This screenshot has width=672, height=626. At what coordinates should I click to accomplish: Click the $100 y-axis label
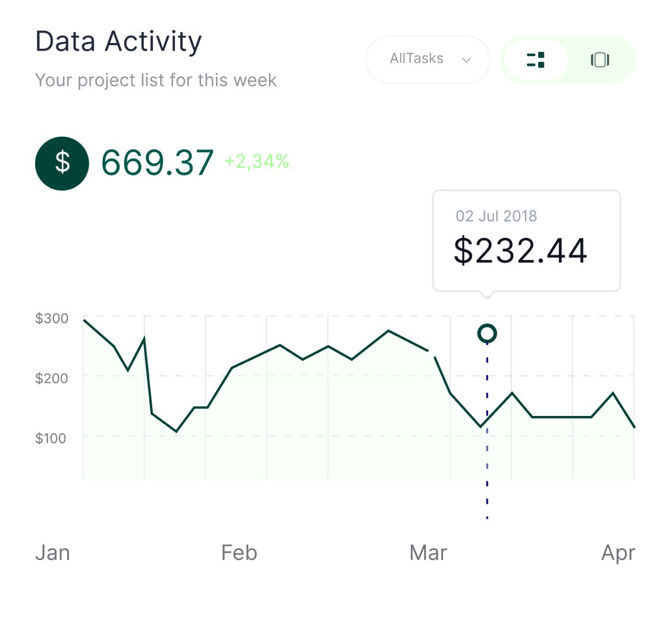point(52,439)
